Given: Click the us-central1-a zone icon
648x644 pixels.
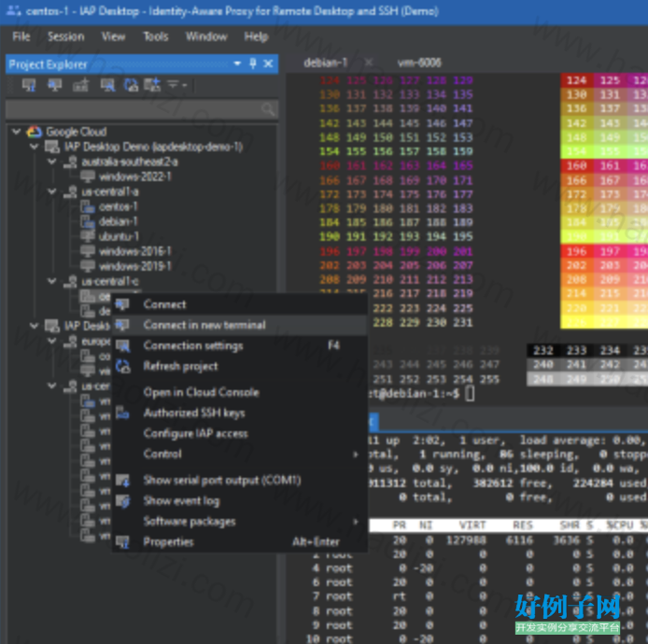Looking at the screenshot, I should 70,192.
